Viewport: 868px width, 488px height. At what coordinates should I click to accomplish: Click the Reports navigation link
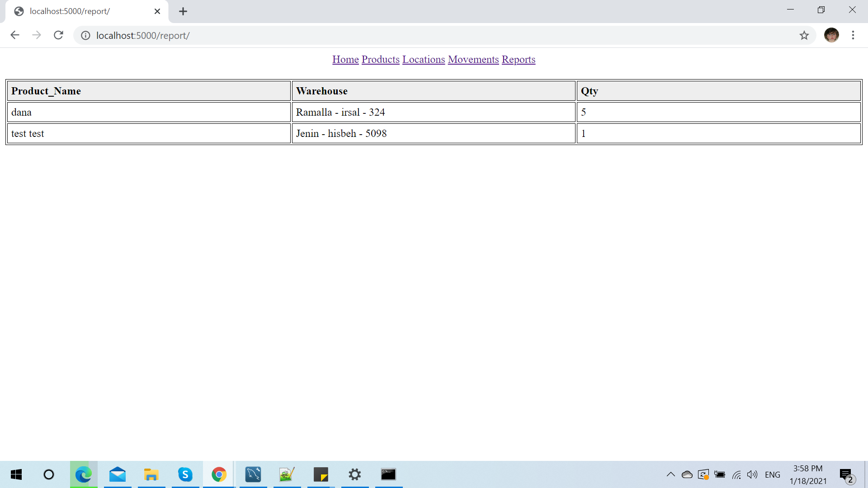point(518,60)
